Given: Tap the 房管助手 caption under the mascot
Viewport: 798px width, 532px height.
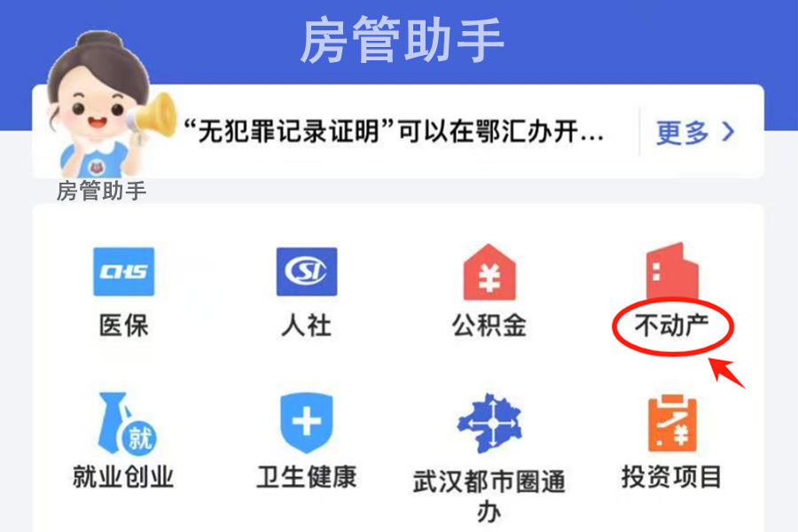Looking at the screenshot, I should 101,192.
